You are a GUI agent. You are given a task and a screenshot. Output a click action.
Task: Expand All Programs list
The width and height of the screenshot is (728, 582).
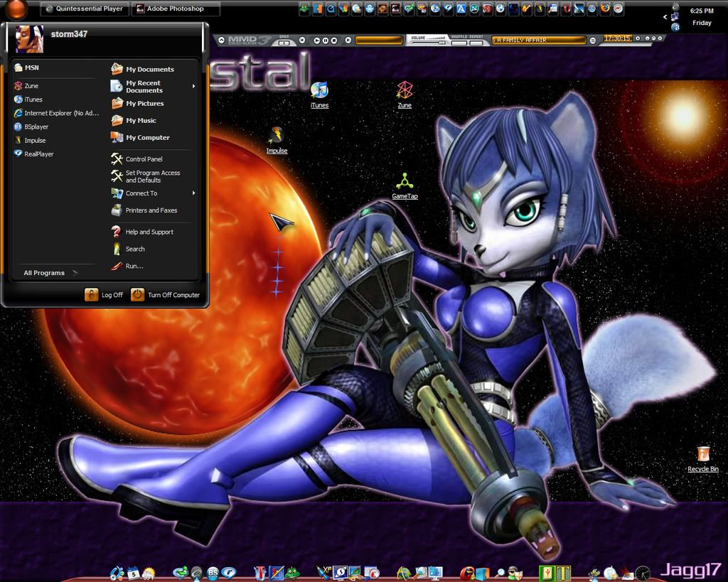point(50,273)
